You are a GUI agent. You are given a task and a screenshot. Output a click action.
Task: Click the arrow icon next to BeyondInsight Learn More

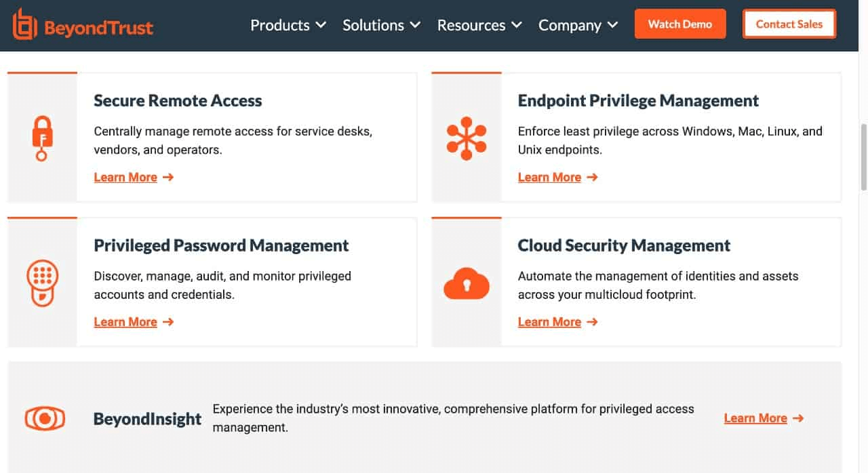tap(797, 418)
